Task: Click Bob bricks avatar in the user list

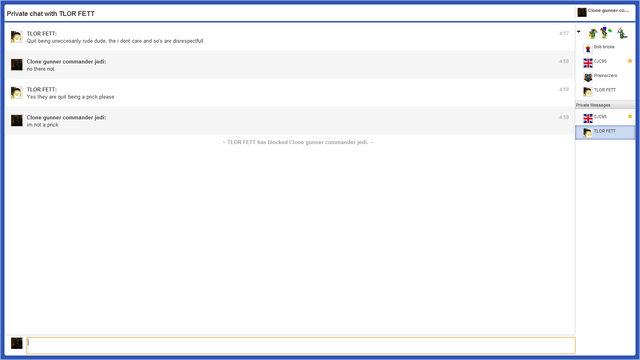Action: (588, 49)
